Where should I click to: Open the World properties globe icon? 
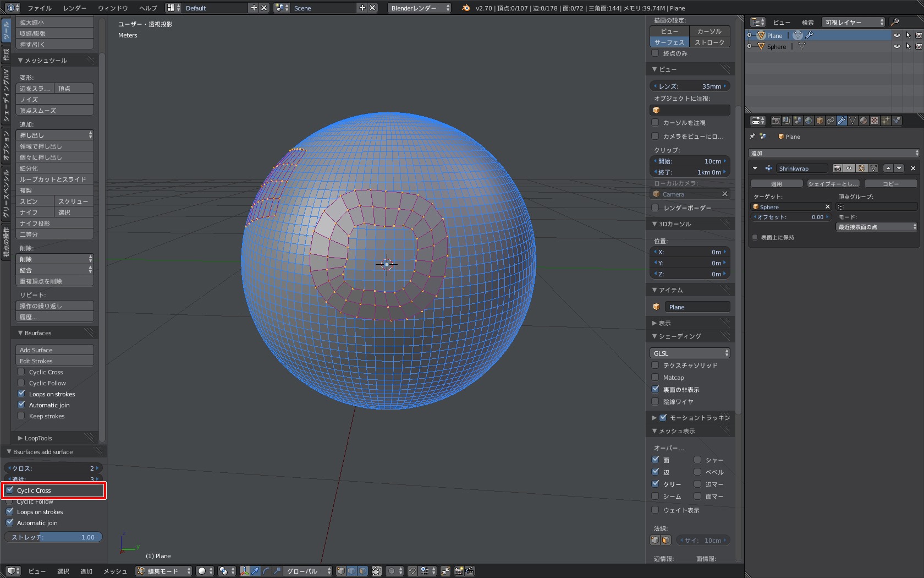tap(809, 121)
